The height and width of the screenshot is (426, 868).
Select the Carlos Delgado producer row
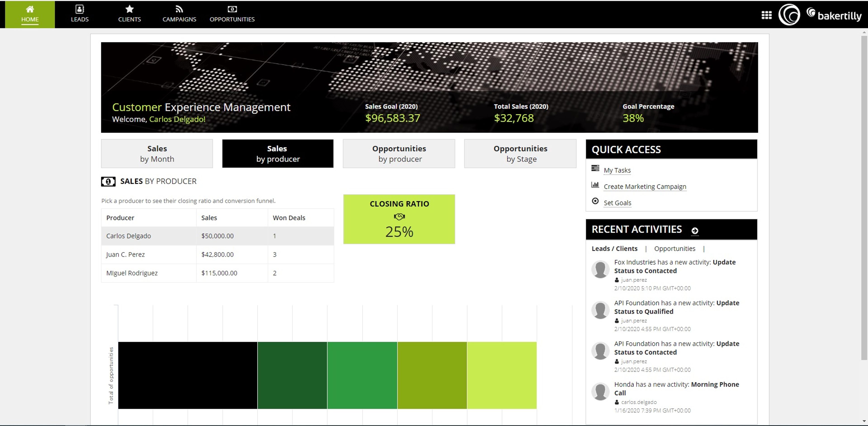tap(218, 236)
